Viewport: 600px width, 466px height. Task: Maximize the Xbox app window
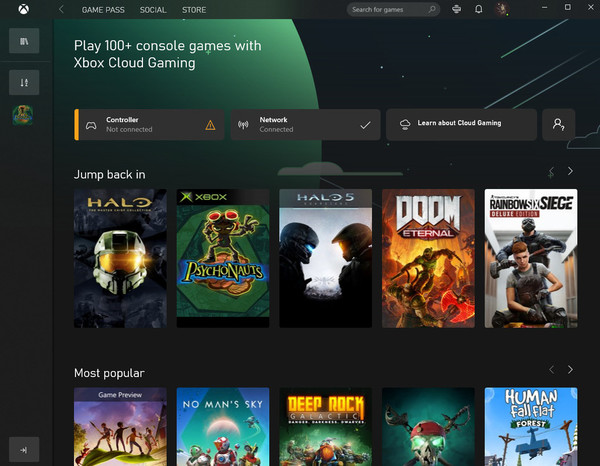coord(568,7)
